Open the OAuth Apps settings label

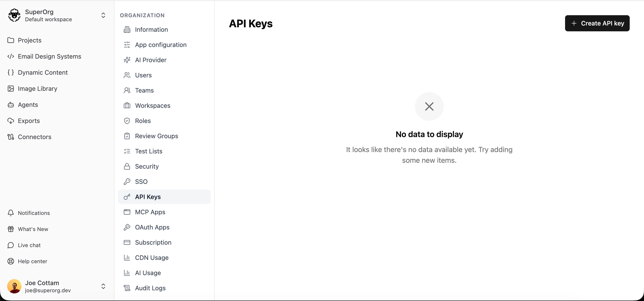point(152,227)
